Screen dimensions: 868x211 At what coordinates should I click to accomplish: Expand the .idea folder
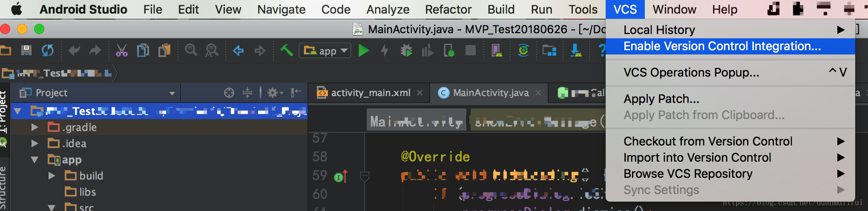click(35, 143)
